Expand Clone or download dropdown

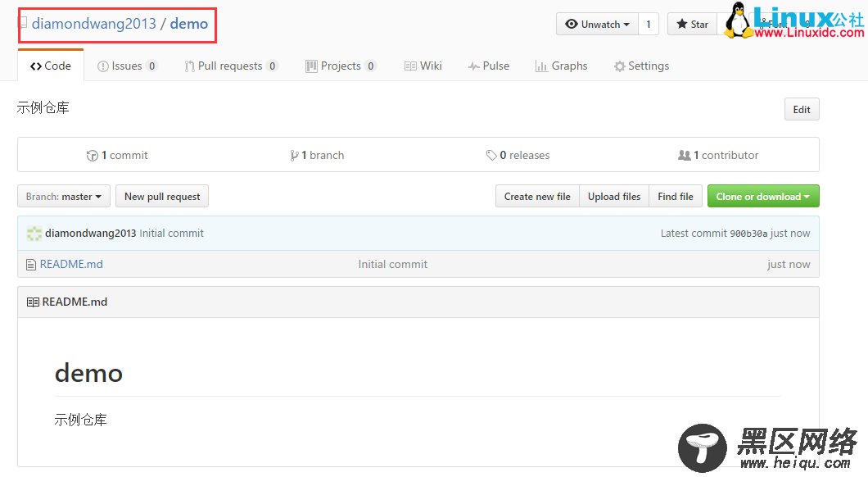[763, 196]
